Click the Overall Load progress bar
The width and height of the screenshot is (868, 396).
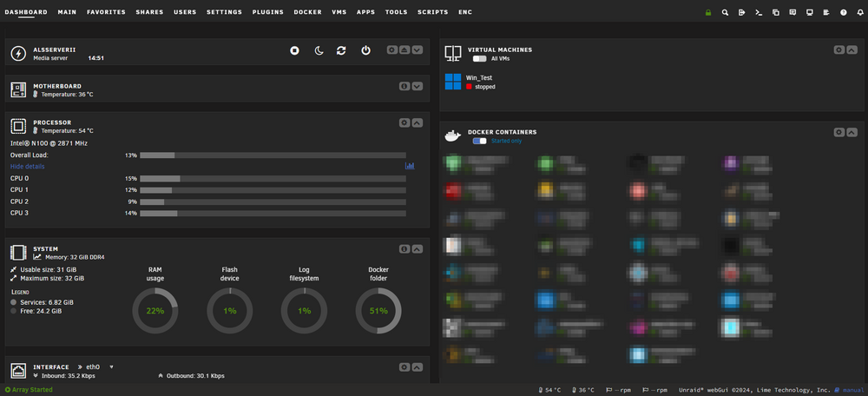click(x=273, y=155)
